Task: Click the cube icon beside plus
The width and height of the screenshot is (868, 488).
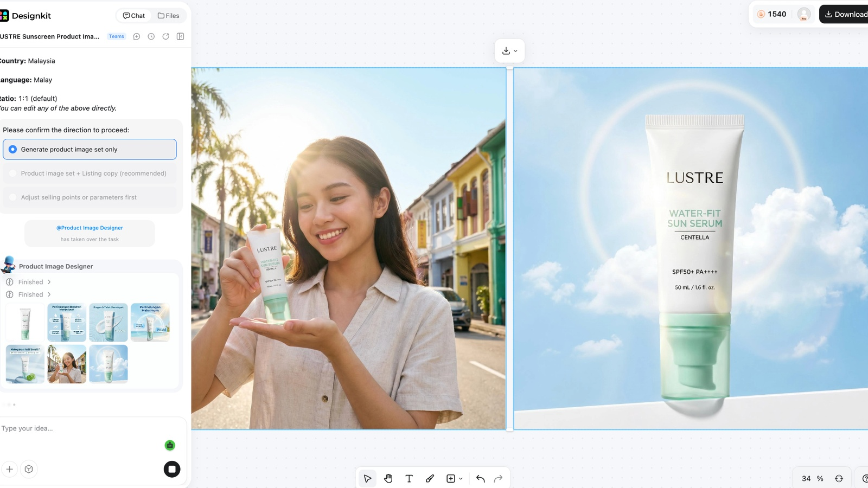Action: point(29,469)
